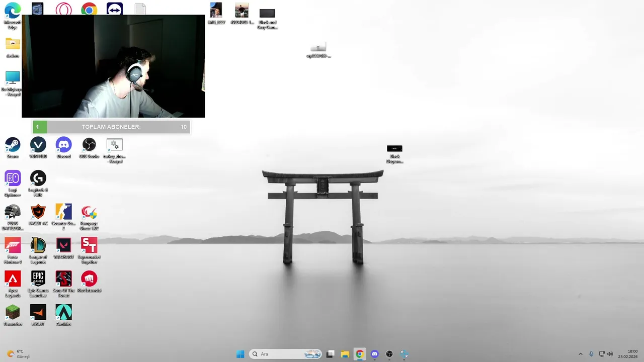The image size is (644, 362).
Task: Expand the hidden system tray icons
Action: point(580,354)
